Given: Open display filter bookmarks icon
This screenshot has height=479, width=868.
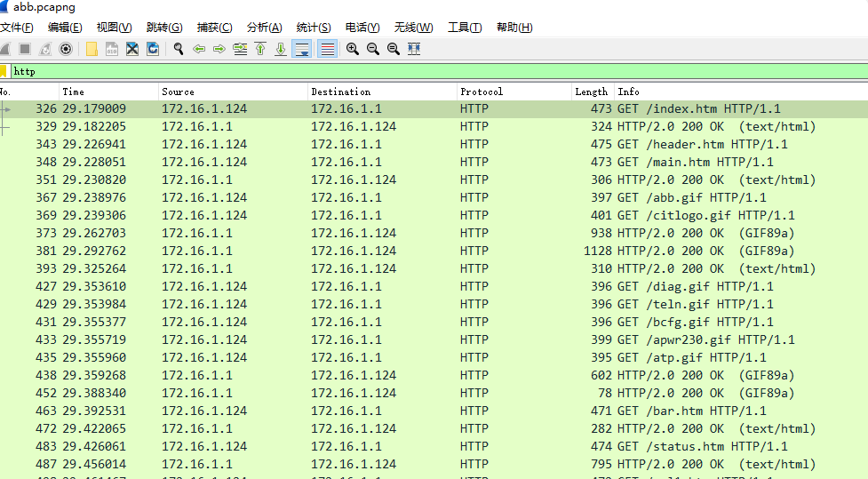Looking at the screenshot, I should click(4, 71).
